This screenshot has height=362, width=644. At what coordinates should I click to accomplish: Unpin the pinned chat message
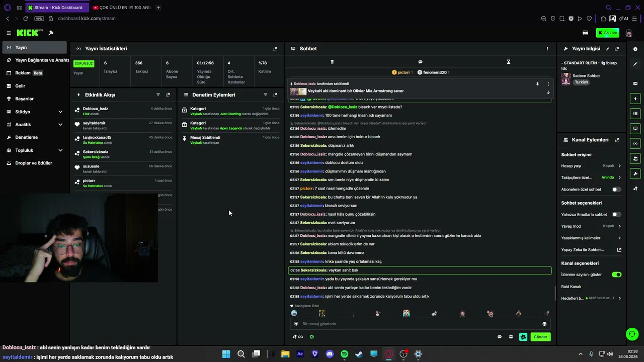tap(537, 84)
